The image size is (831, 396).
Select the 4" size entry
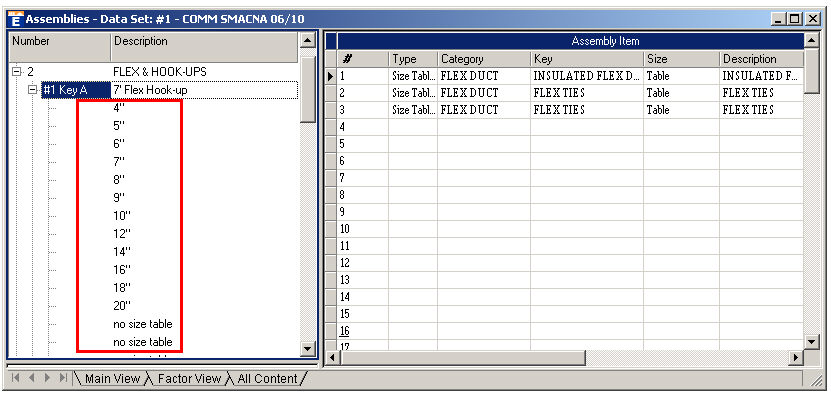coord(119,108)
